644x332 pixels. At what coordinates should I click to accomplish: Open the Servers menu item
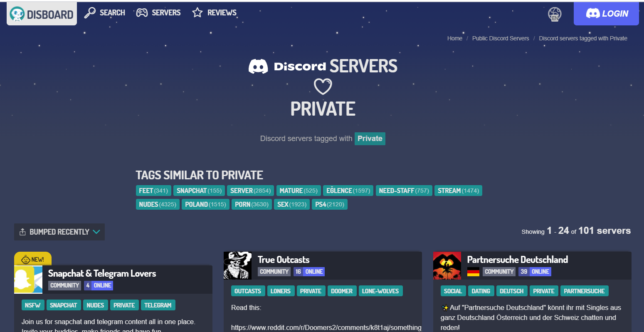click(x=158, y=13)
